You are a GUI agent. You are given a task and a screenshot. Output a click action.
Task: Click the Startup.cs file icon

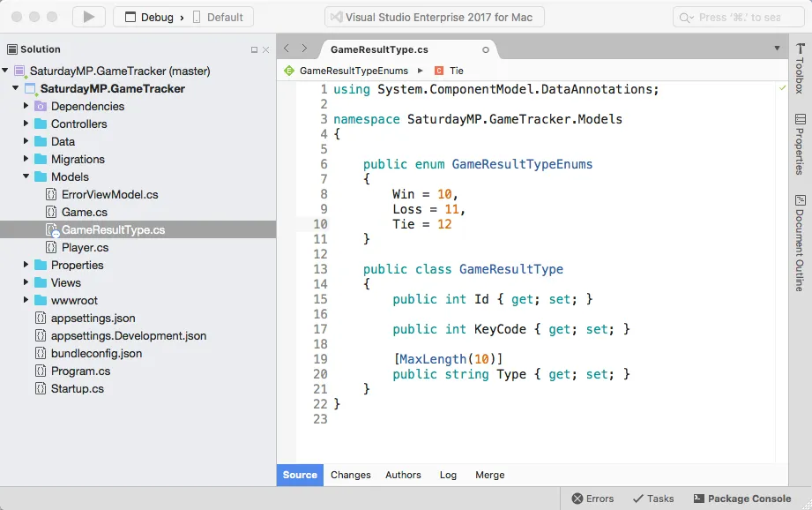(41, 388)
